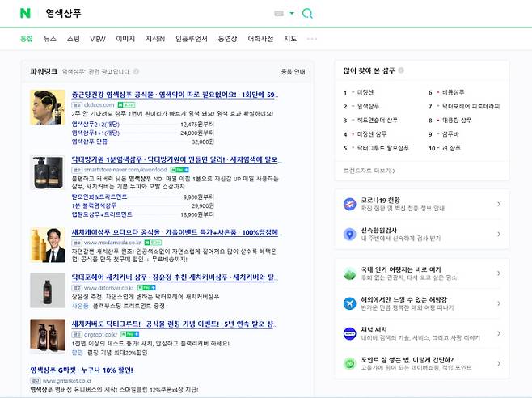The width and height of the screenshot is (532, 398).
Task: Click the 사은품 link under 닥터포헤어 ad
Action: (80, 306)
